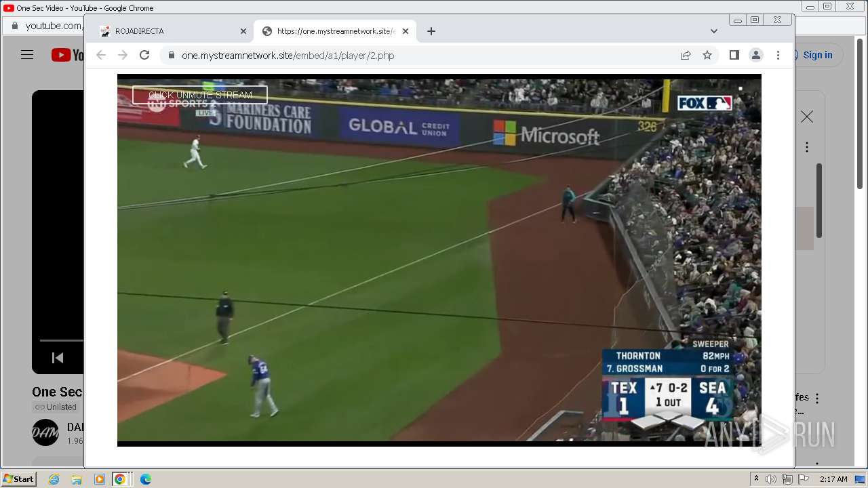Open the volume speaker tray icon
Image resolution: width=868 pixels, height=488 pixels.
[x=771, y=479]
